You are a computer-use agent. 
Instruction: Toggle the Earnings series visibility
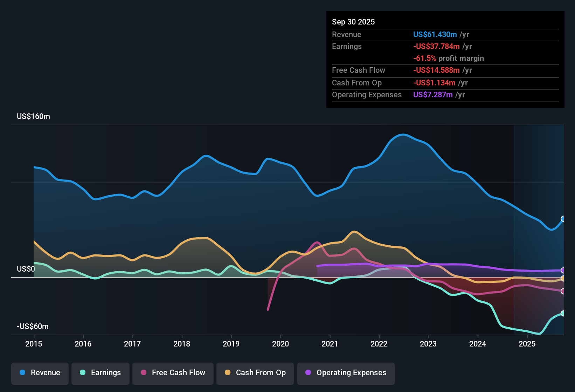point(101,373)
